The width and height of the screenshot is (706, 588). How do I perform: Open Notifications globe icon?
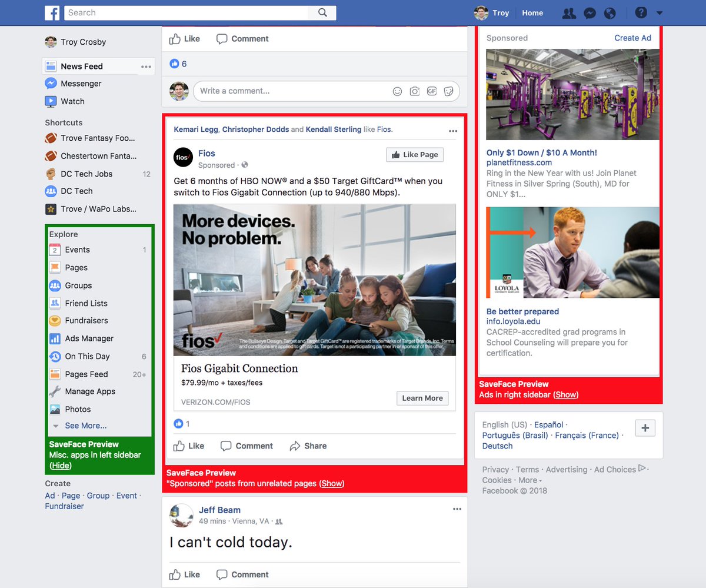tap(610, 13)
